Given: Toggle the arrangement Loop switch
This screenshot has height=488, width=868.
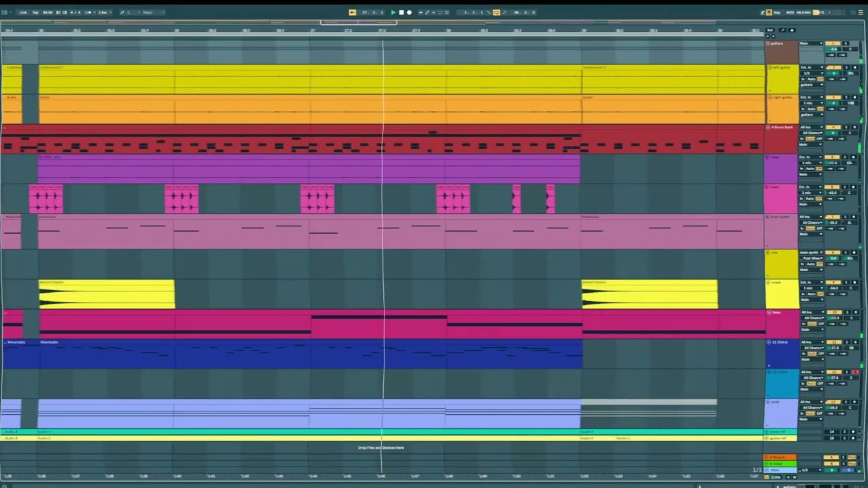Looking at the screenshot, I should pyautogui.click(x=496, y=12).
